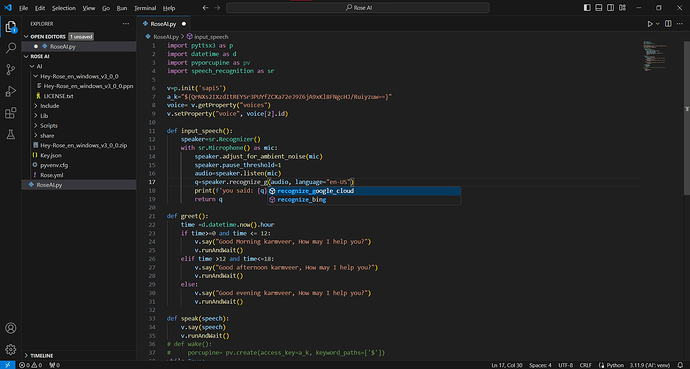Select RoseAI.py under Open Editors
Image resolution: width=690 pixels, height=369 pixels.
tap(79, 46)
